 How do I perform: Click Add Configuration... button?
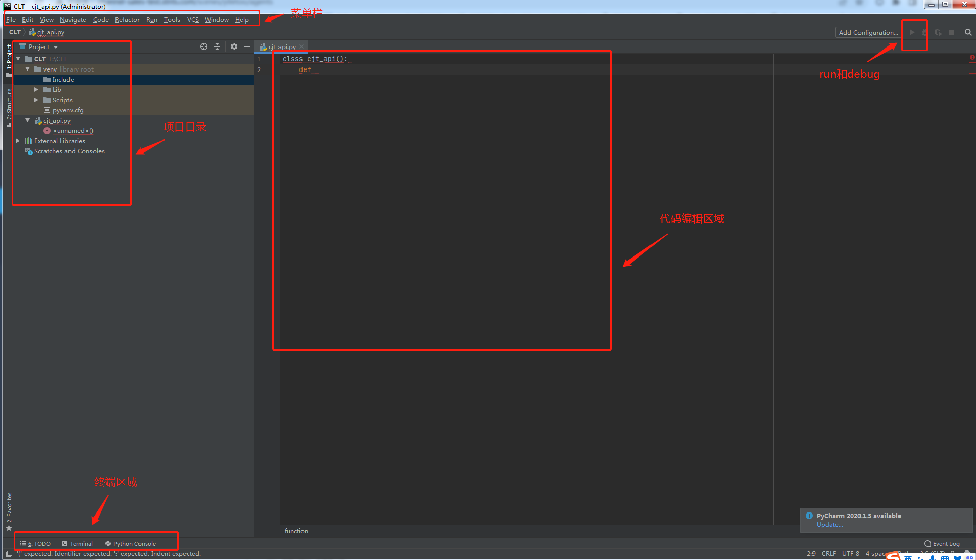click(x=868, y=32)
